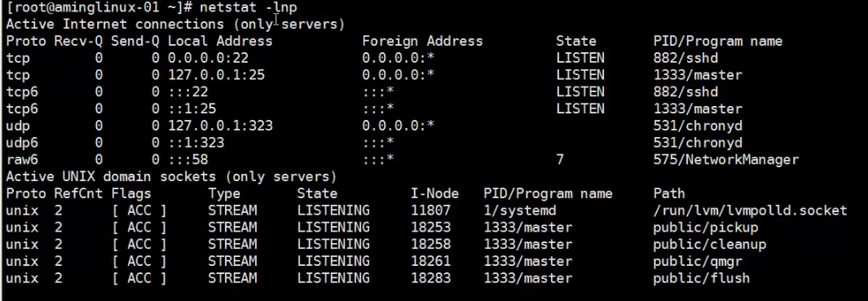Click "575/NetworkManager" program name
Screen dimensions: 868x301
coord(725,160)
